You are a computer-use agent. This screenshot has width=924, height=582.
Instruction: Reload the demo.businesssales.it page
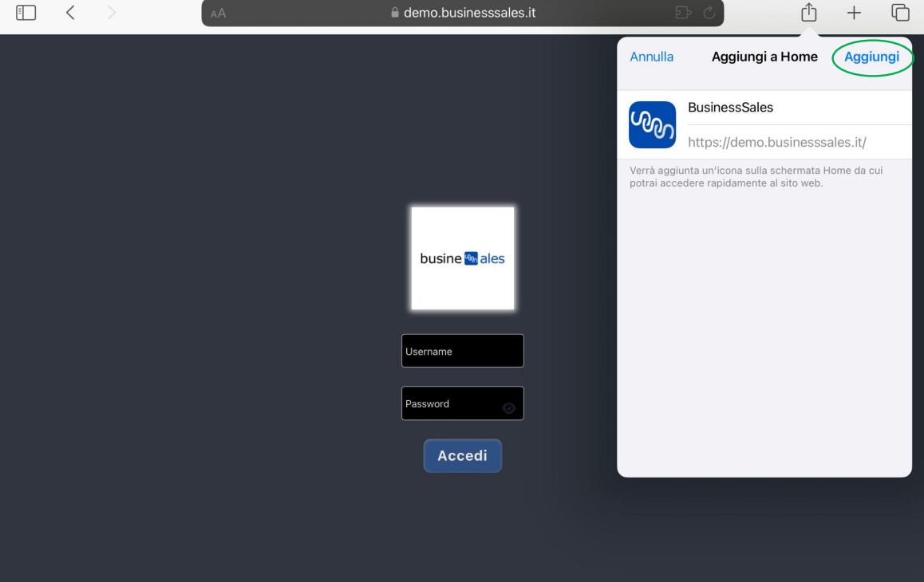pos(710,12)
